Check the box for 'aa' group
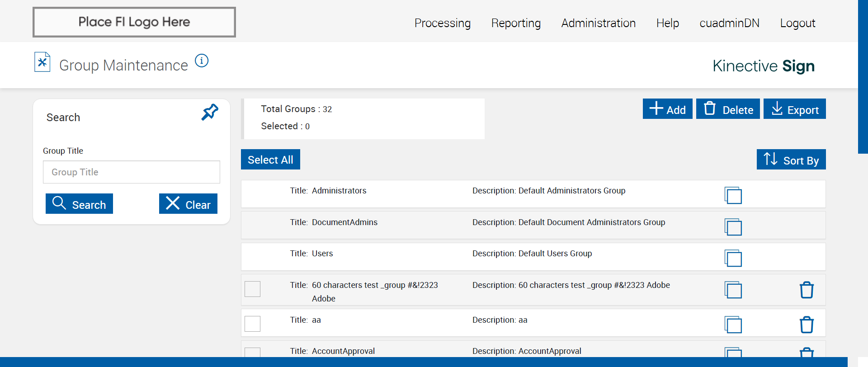This screenshot has height=367, width=868. pos(252,324)
